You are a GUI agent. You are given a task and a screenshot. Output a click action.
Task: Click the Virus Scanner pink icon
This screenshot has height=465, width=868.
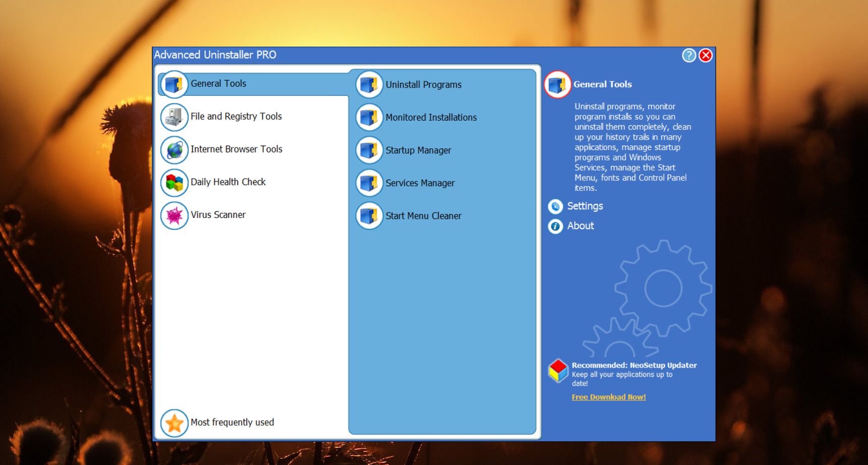pos(174,216)
